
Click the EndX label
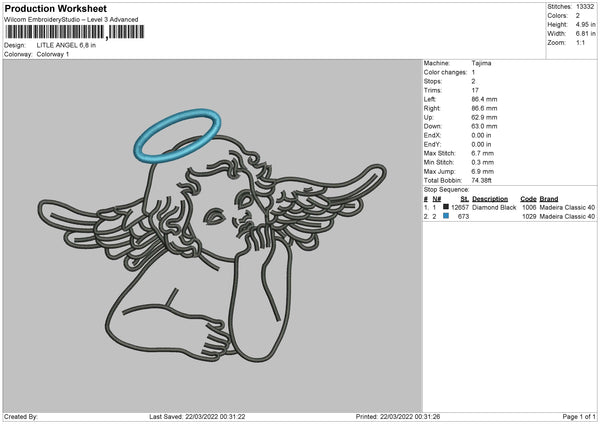tap(432, 135)
